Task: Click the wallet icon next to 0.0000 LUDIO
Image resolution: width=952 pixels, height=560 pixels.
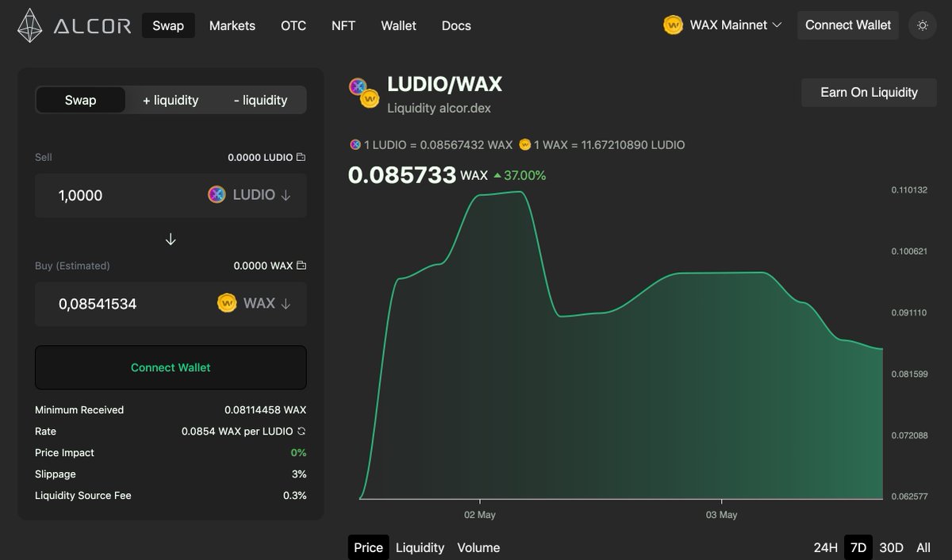Action: 301,157
